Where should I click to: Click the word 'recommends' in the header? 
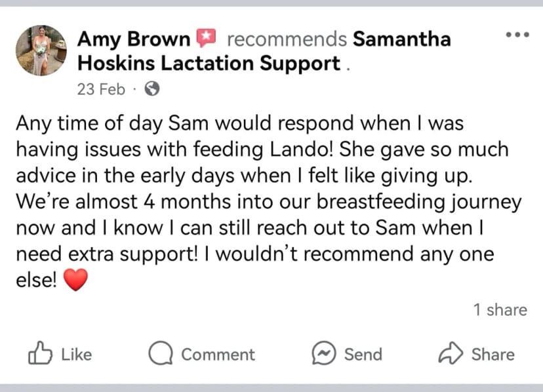287,39
